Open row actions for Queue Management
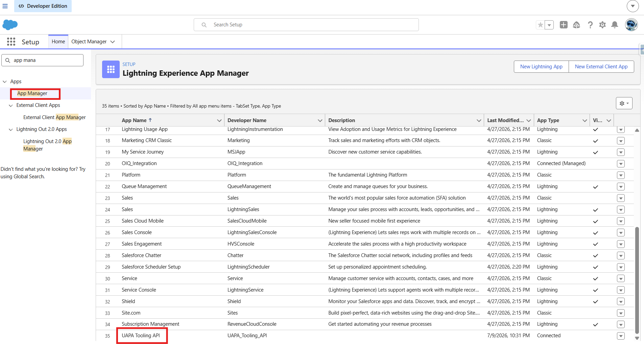 point(621,187)
